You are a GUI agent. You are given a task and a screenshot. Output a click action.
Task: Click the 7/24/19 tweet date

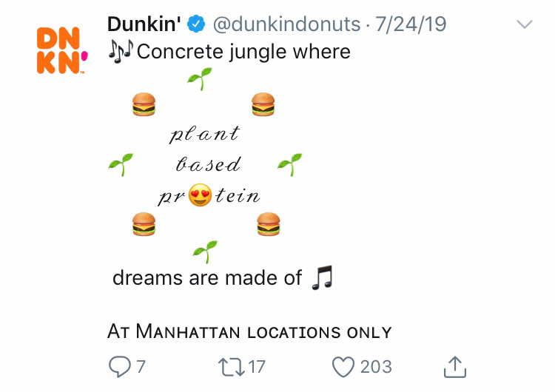[x=411, y=24]
